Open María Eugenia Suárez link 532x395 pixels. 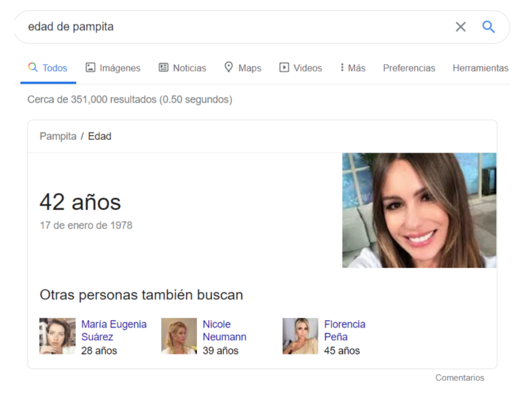114,330
